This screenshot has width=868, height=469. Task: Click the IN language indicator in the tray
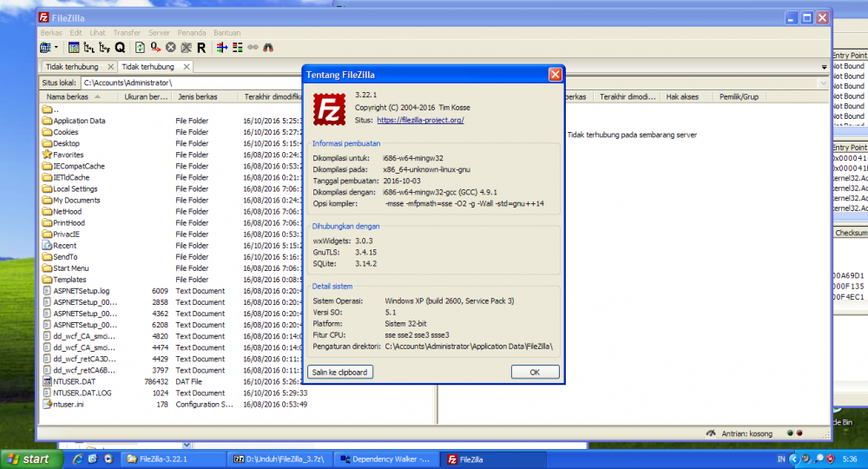pyautogui.click(x=781, y=459)
